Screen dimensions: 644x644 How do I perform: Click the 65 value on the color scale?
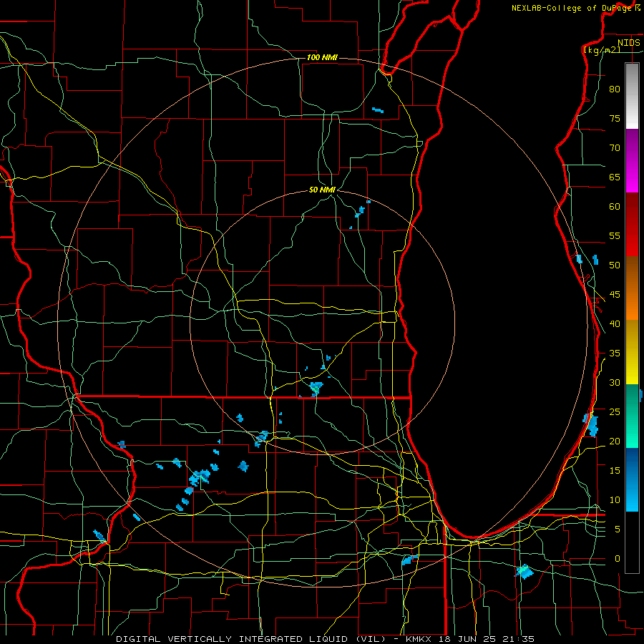tap(615, 177)
